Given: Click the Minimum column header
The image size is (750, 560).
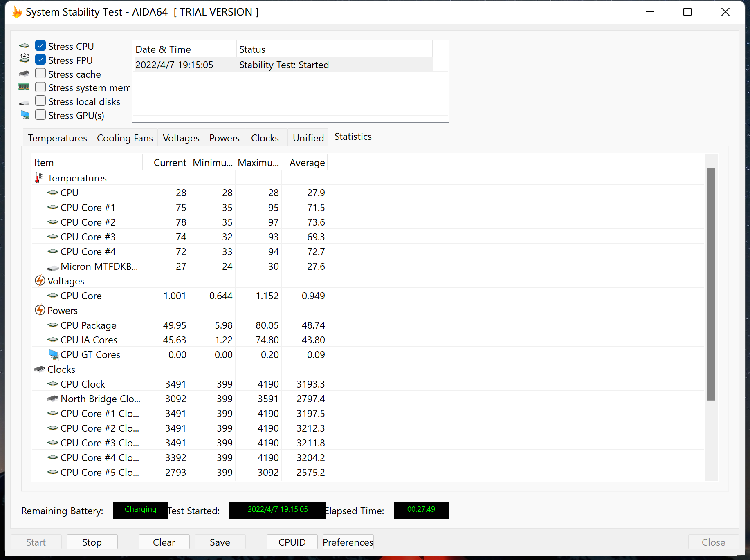Looking at the screenshot, I should coord(212,163).
